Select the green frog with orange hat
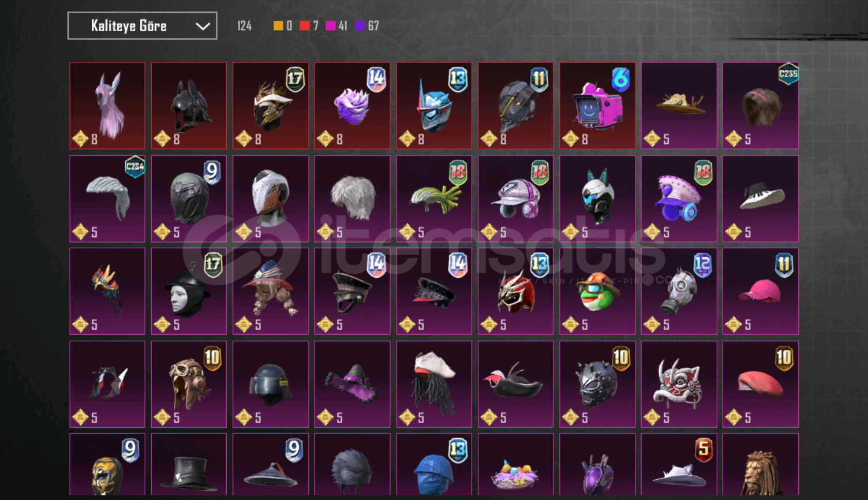The image size is (868, 500). 597,292
